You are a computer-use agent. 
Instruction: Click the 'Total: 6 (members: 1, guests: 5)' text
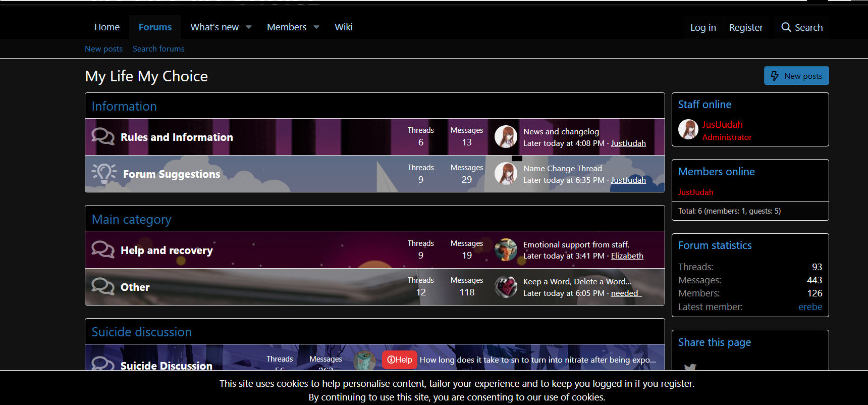pos(729,211)
